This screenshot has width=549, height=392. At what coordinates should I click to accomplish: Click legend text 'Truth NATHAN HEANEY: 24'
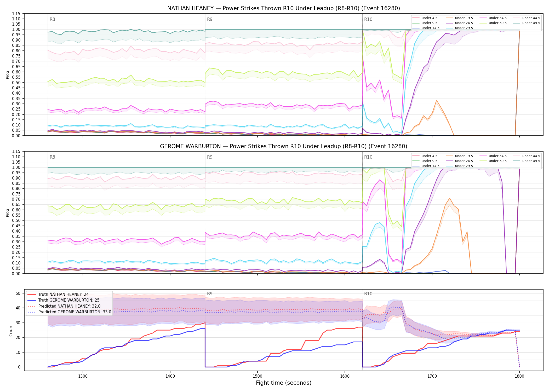click(x=64, y=295)
